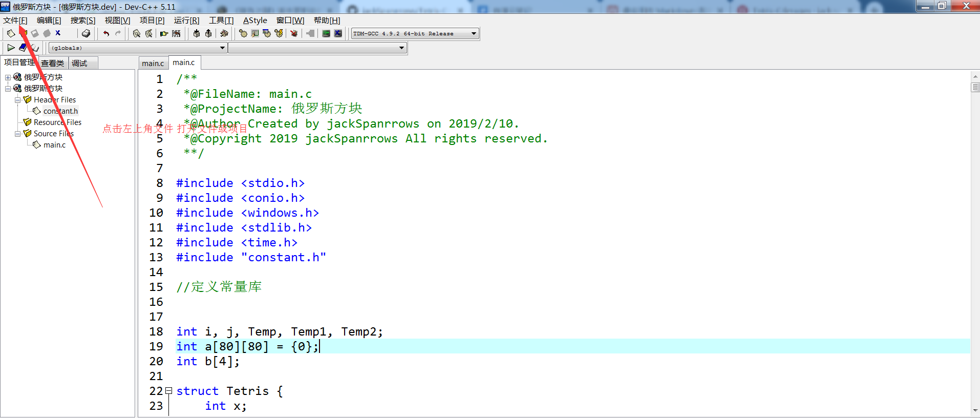This screenshot has height=418, width=980.
Task: Click the blue X Close All icon
Action: (x=58, y=33)
